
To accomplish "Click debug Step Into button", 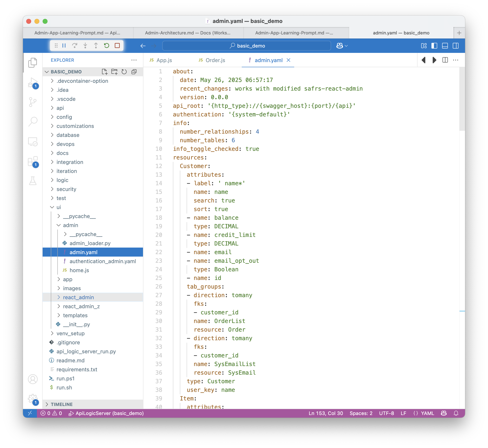I will pos(85,45).
